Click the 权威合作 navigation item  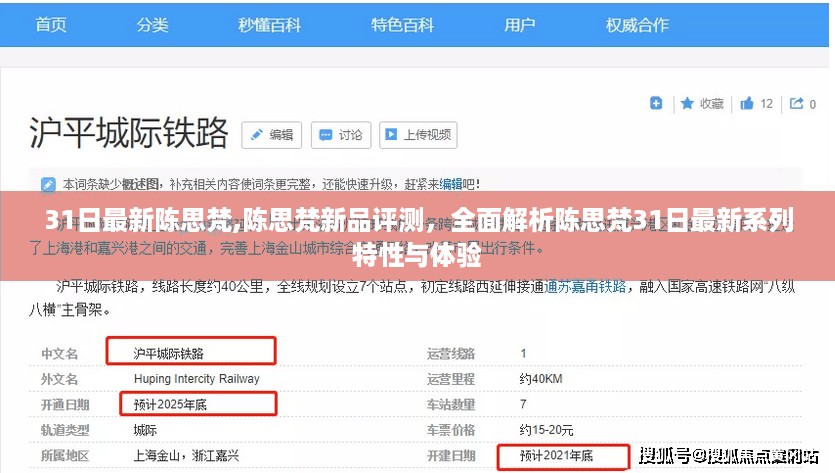(637, 24)
